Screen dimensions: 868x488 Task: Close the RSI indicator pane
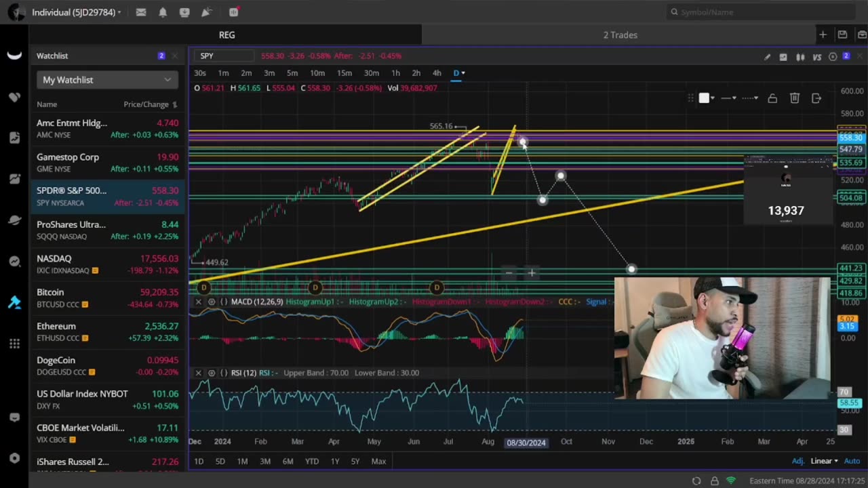pyautogui.click(x=198, y=373)
